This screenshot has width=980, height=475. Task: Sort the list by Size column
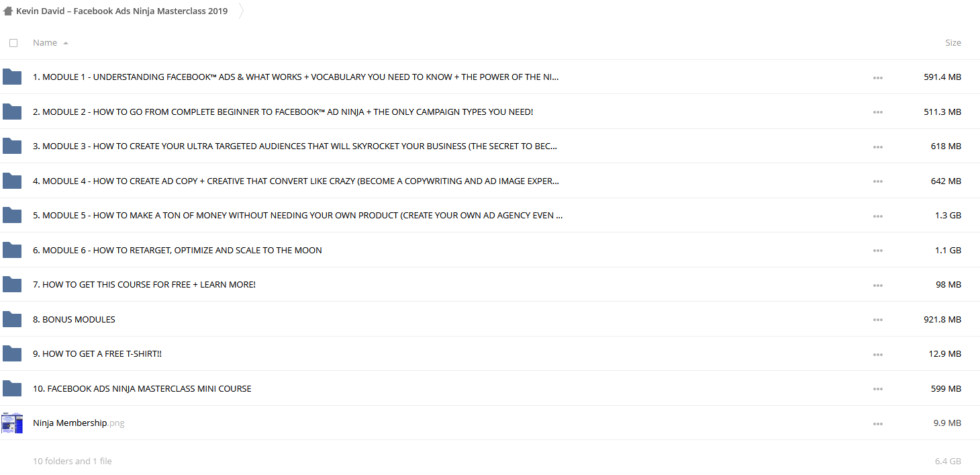point(953,42)
